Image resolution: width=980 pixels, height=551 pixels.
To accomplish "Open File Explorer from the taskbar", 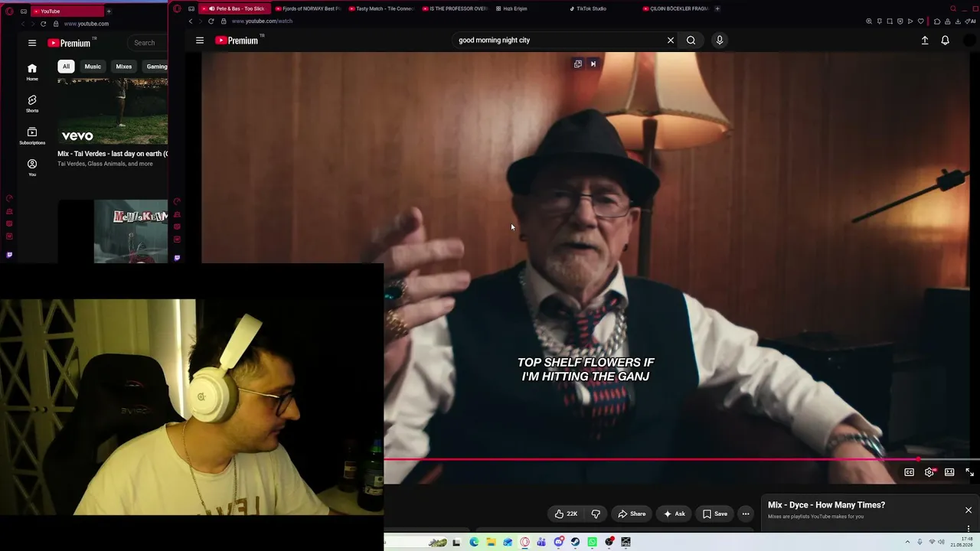I will tap(491, 542).
